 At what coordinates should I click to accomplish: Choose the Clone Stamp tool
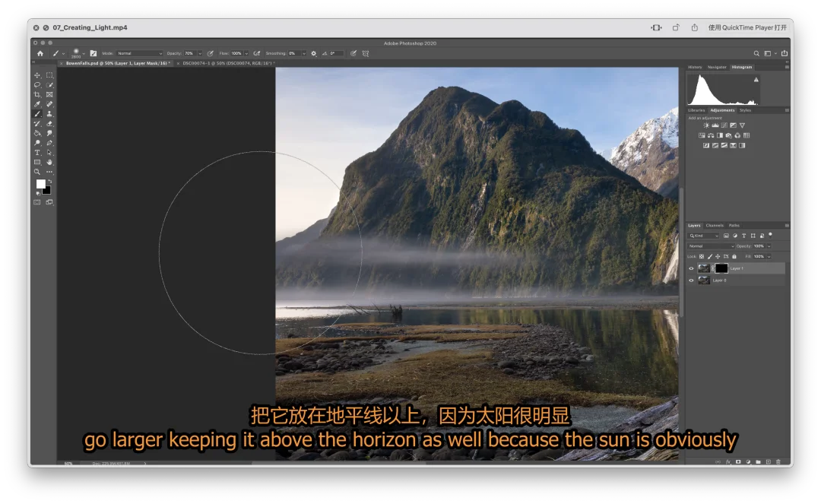click(49, 114)
